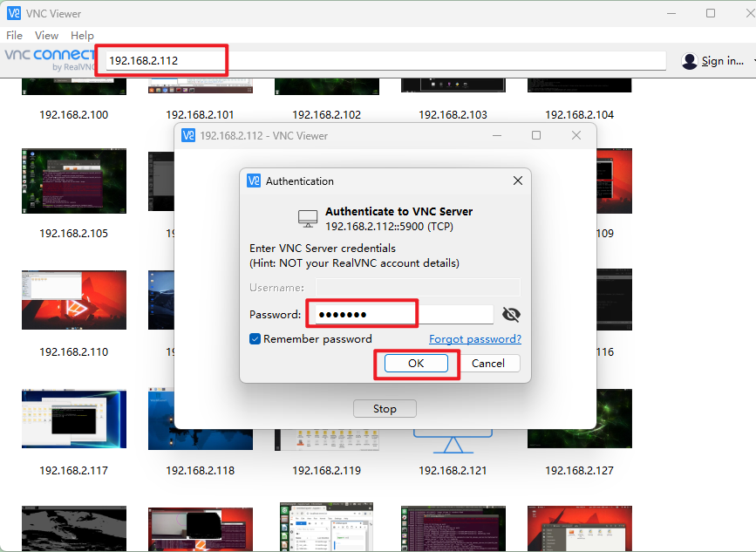Click the 192.168.2.100 label
This screenshot has height=552, width=756.
[74, 115]
